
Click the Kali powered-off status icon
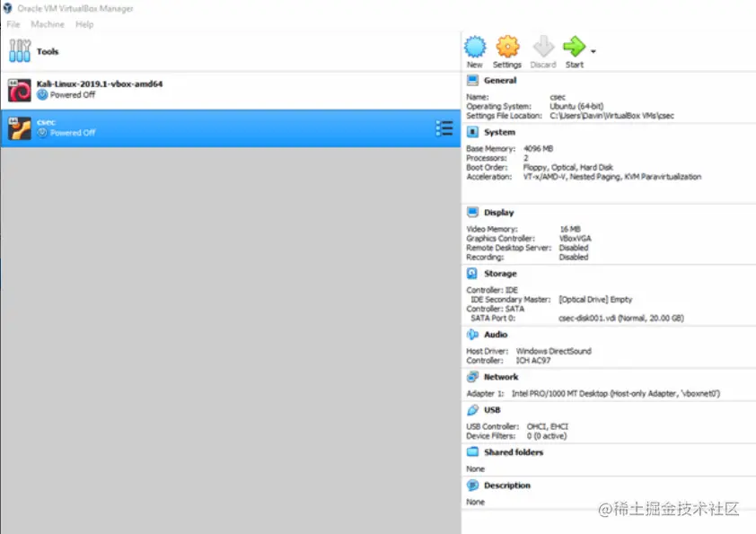point(42,94)
